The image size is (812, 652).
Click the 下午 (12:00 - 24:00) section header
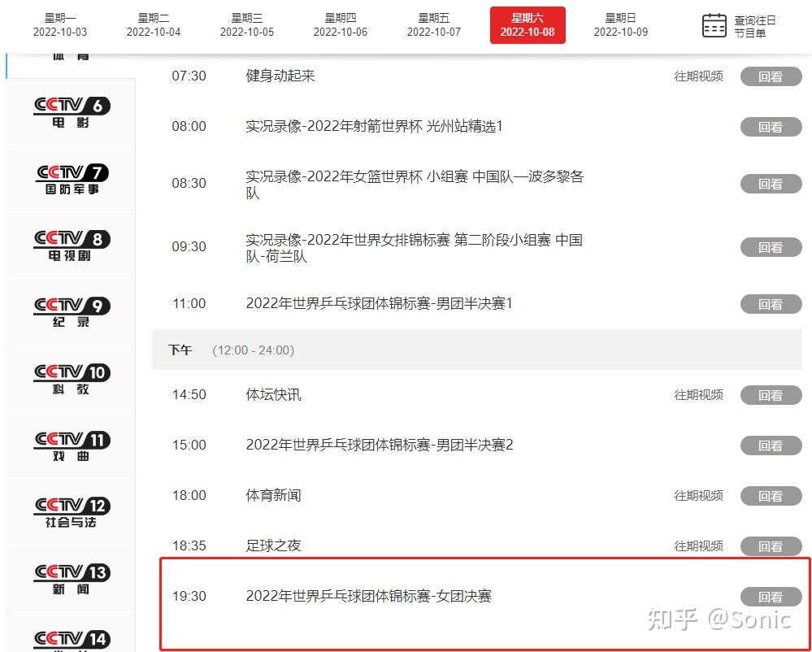(476, 350)
